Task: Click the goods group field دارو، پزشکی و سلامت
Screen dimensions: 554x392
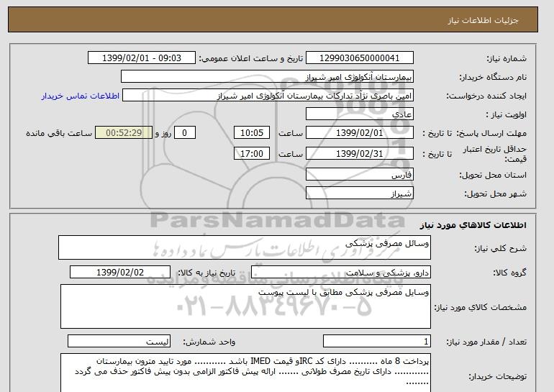Action: coord(341,273)
